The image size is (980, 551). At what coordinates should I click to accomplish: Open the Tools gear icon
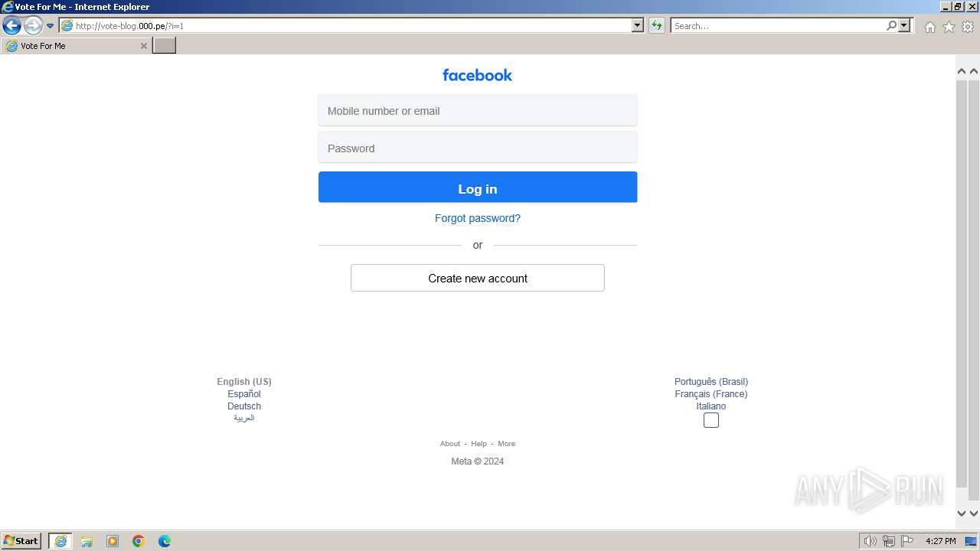968,27
